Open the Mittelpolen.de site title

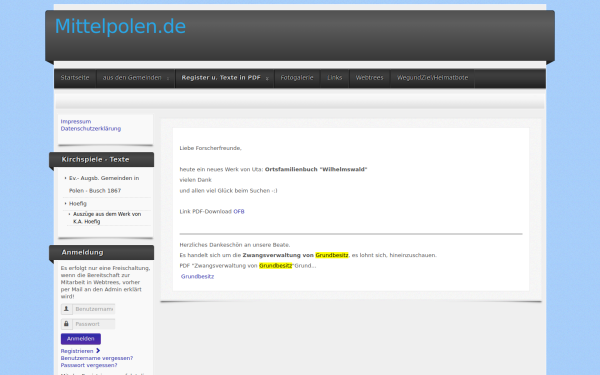(x=120, y=27)
